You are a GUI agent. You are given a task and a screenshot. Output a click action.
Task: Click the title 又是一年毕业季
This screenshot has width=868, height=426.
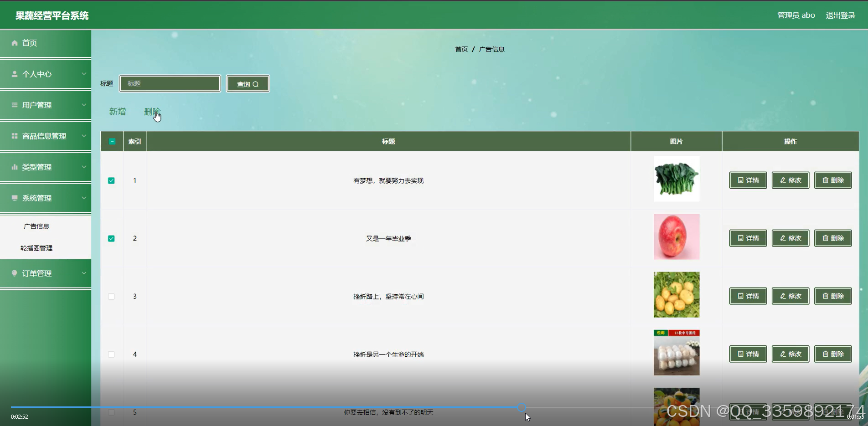click(x=388, y=238)
